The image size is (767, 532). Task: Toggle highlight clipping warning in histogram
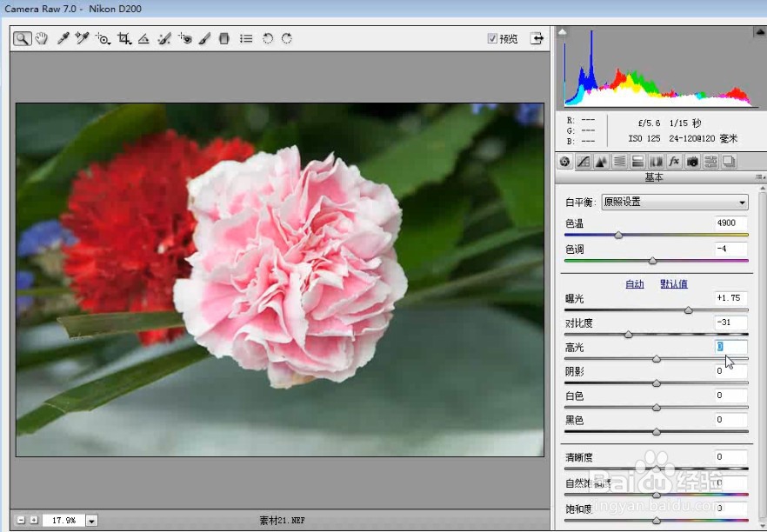[760, 32]
